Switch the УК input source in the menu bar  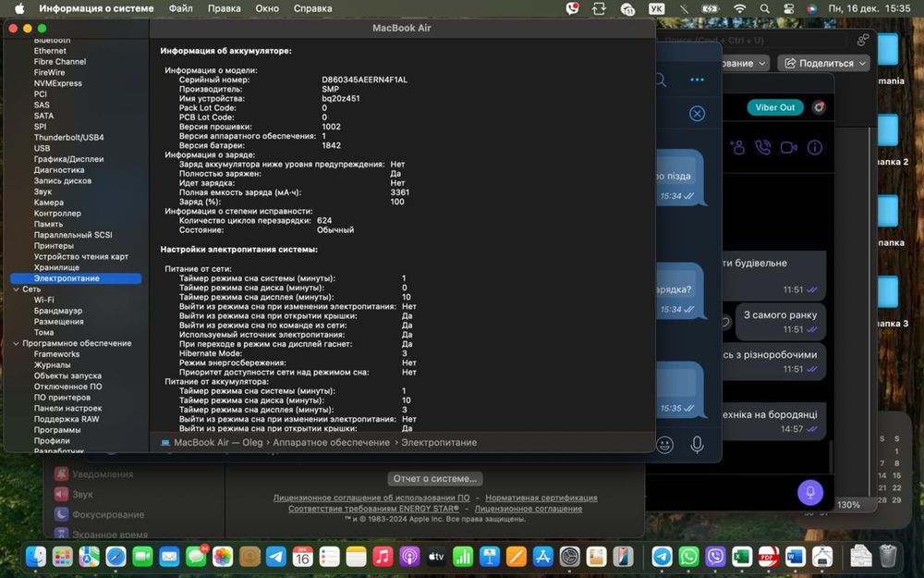[656, 9]
